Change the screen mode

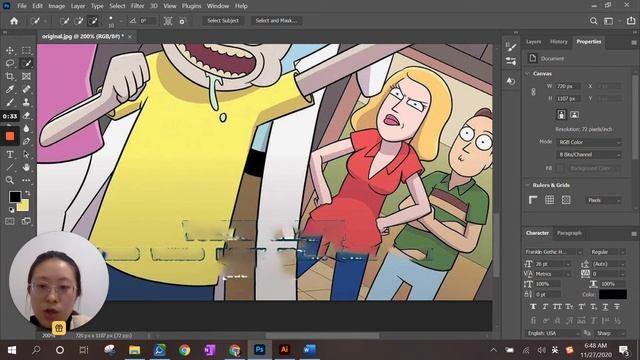[26, 221]
